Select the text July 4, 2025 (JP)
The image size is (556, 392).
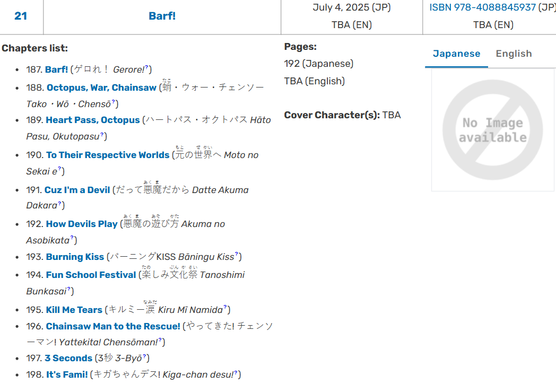(x=352, y=7)
